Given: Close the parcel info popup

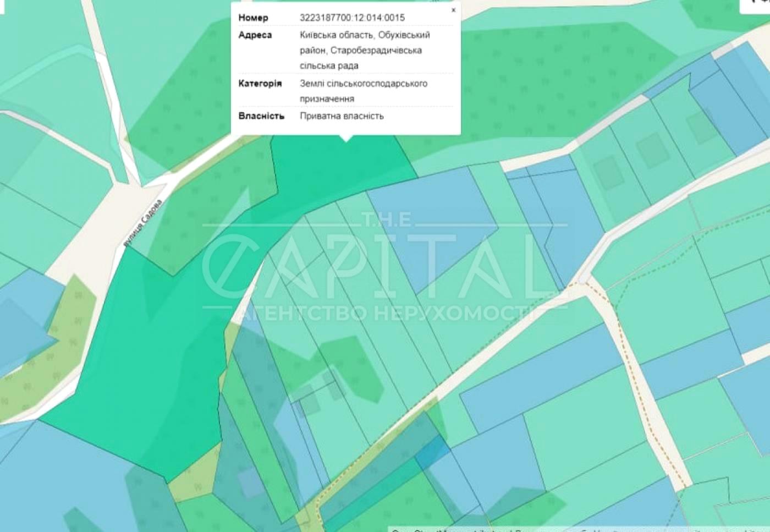Looking at the screenshot, I should pos(453,10).
